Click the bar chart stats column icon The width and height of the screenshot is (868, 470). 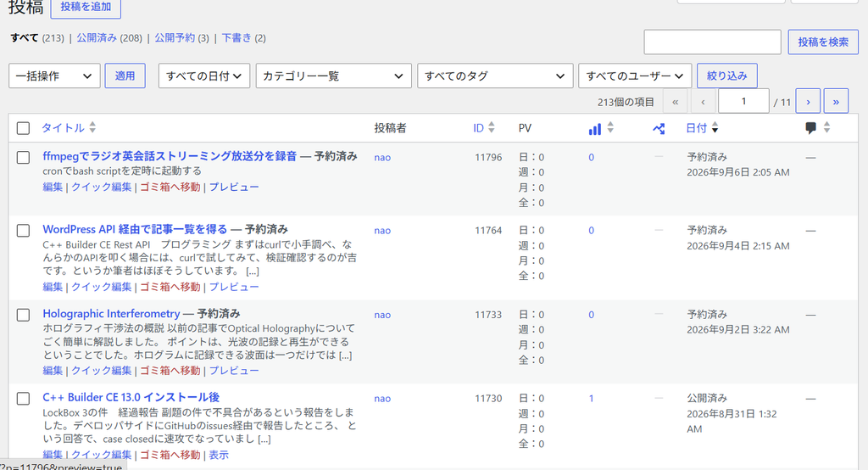(594, 129)
